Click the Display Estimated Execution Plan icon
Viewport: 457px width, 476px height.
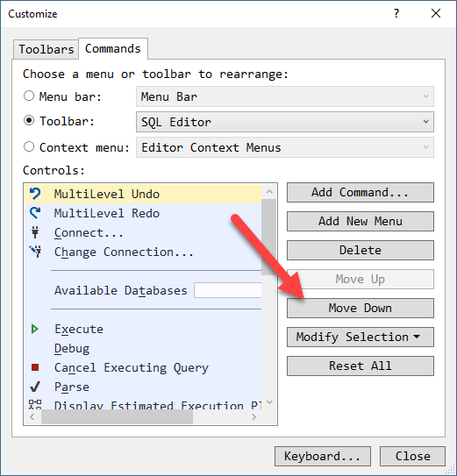(x=35, y=405)
